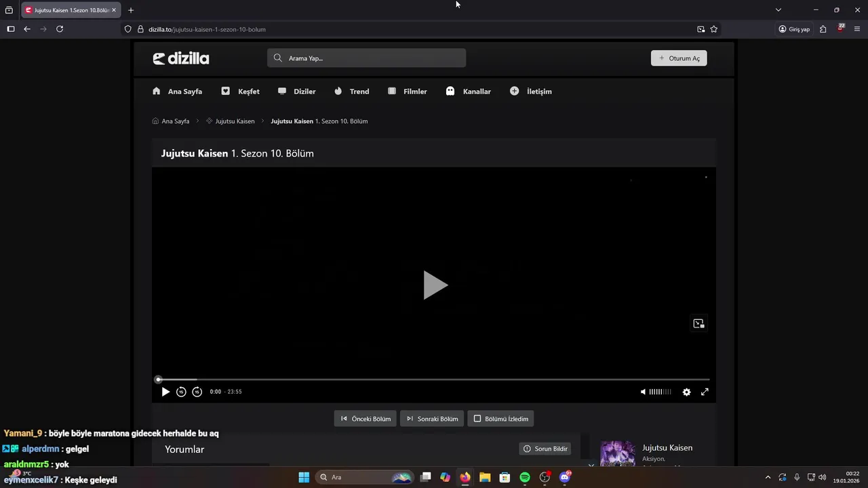Open the Keşfet nav item

click(240, 91)
